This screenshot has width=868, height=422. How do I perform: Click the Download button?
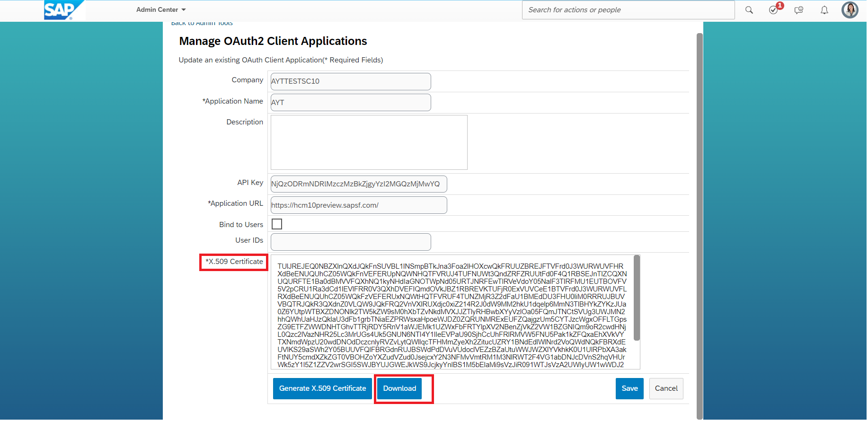(x=399, y=388)
